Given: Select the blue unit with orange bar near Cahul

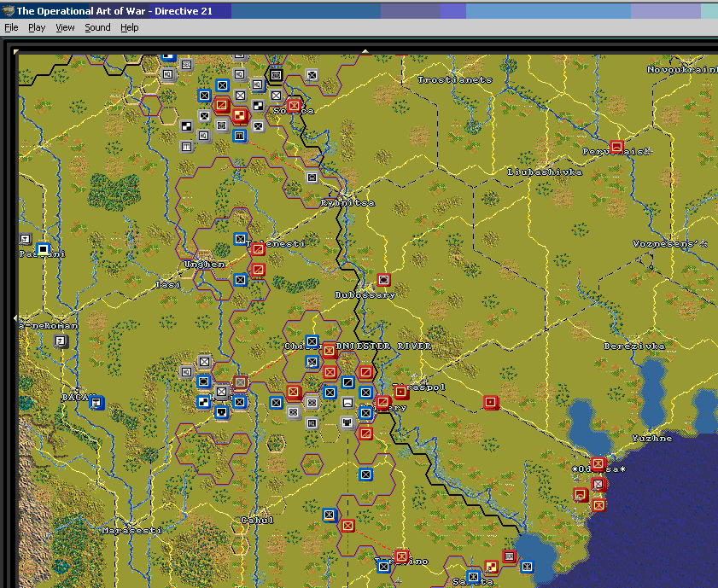Looking at the screenshot, I should coord(330,515).
